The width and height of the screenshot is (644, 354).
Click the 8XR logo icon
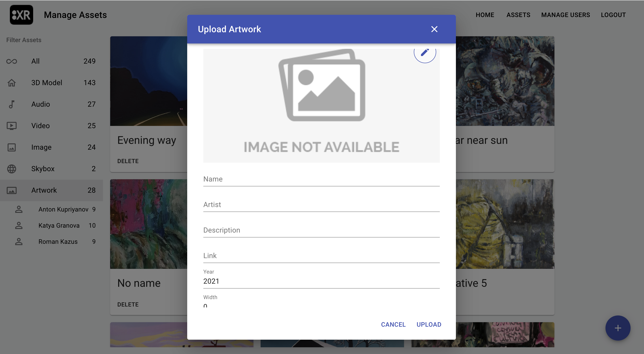point(21,15)
